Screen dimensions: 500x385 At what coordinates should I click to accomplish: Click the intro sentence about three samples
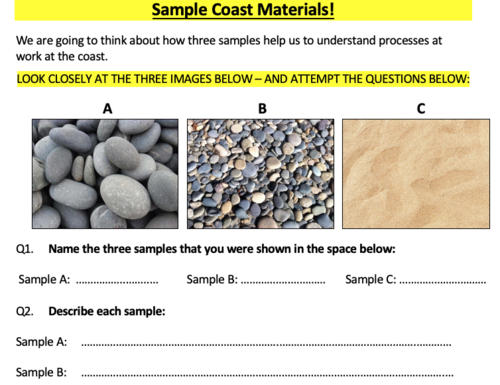pos(229,48)
